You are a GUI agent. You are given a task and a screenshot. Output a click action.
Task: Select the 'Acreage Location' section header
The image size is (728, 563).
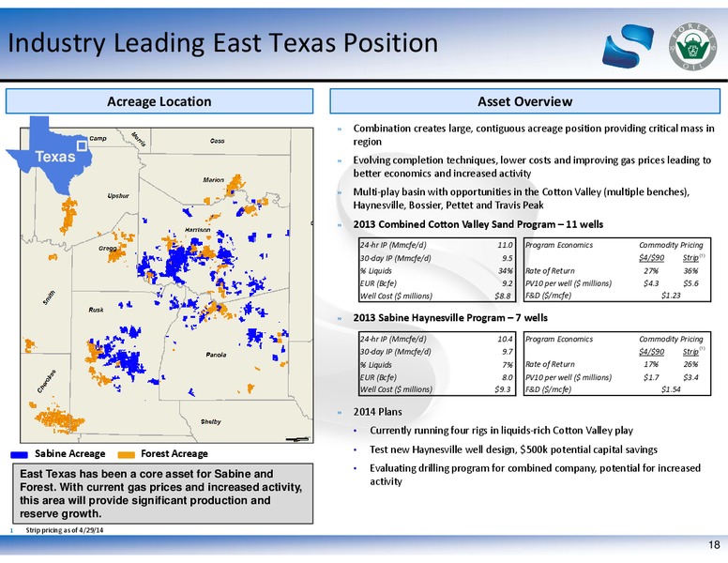(x=159, y=101)
